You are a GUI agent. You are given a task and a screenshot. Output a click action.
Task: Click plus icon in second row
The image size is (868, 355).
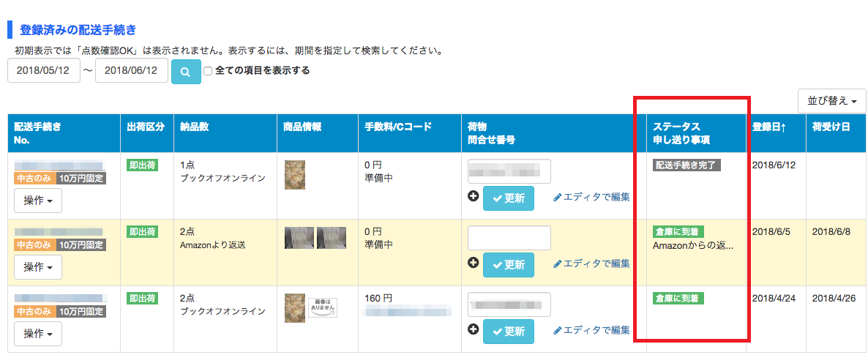(473, 263)
